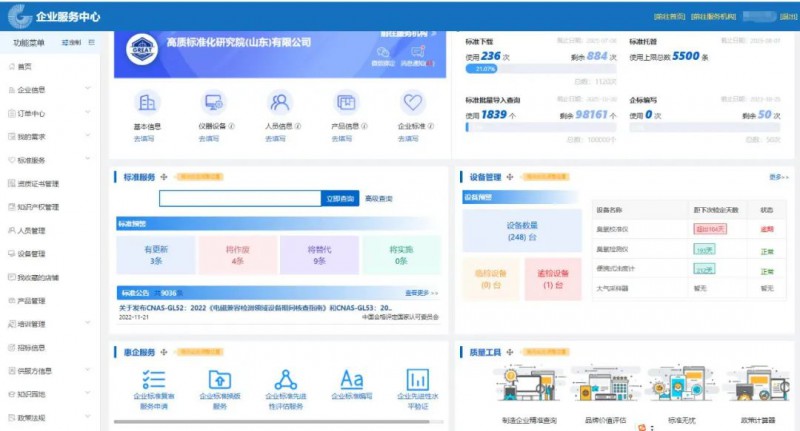Viewport: 800px width, 431px height.
Task: Open the 企业标准 heart icon
Action: tap(412, 103)
